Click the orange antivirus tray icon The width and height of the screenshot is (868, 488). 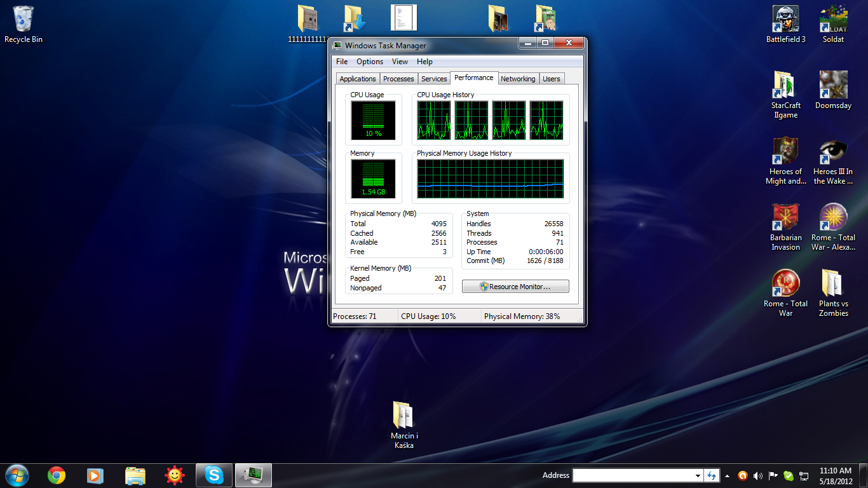742,475
